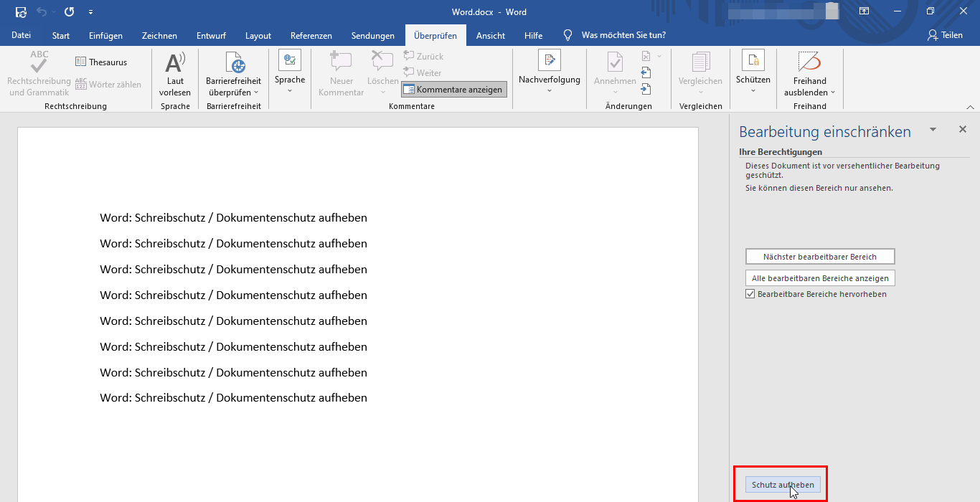Uncheck Bearbeitbare Bereiche hervorheben checkbox

pyautogui.click(x=750, y=294)
